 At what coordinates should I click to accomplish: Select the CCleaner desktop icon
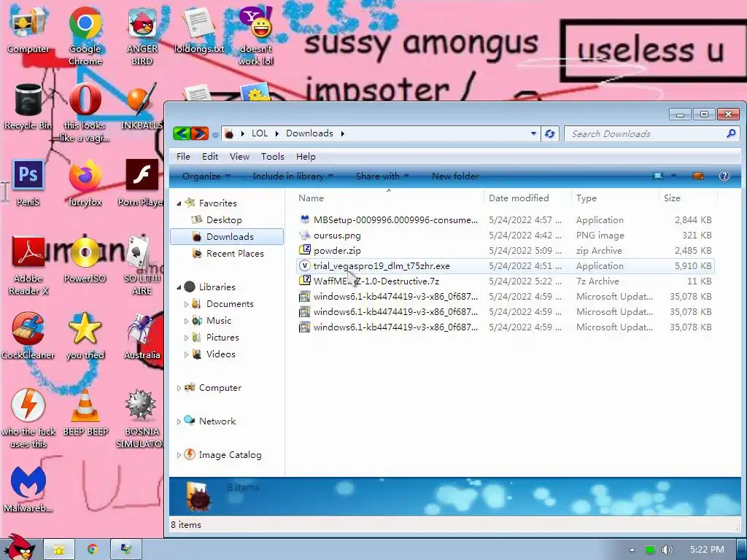click(28, 335)
